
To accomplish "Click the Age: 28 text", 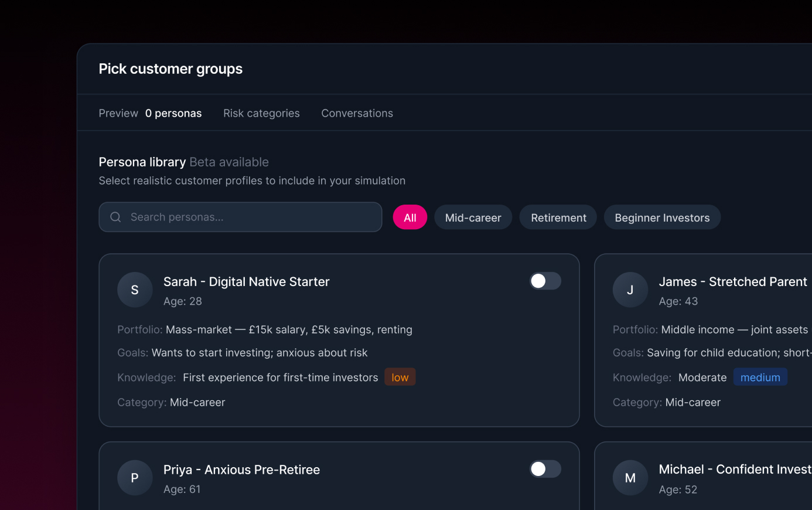I will [x=183, y=301].
